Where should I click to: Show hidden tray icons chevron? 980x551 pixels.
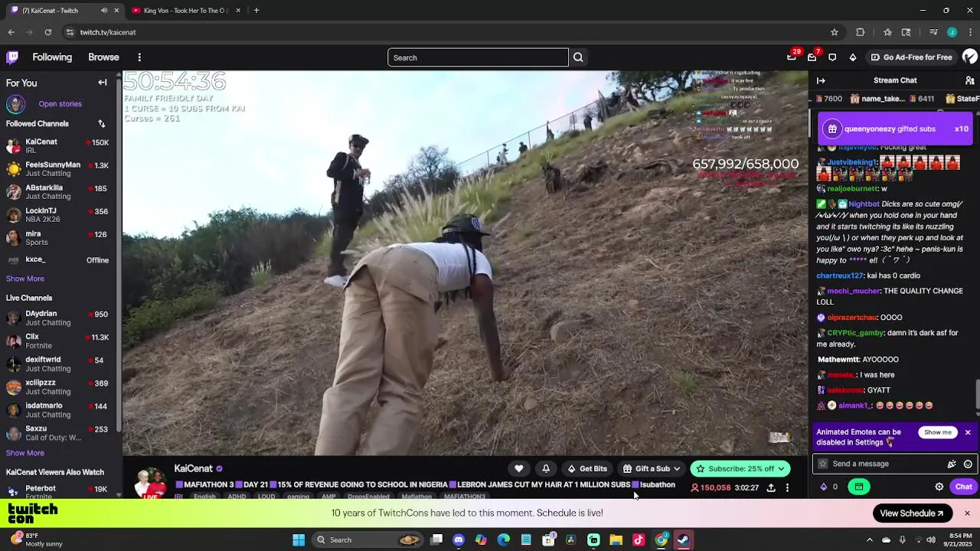click(x=869, y=540)
